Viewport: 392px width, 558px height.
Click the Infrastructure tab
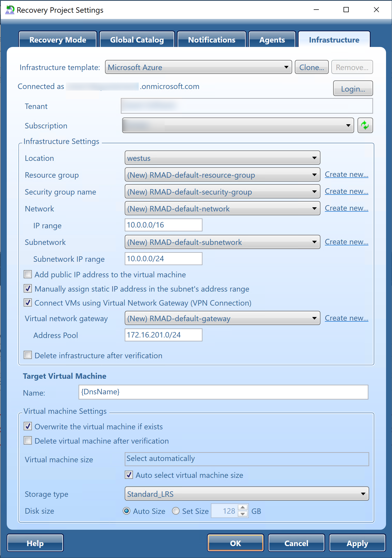pos(334,40)
